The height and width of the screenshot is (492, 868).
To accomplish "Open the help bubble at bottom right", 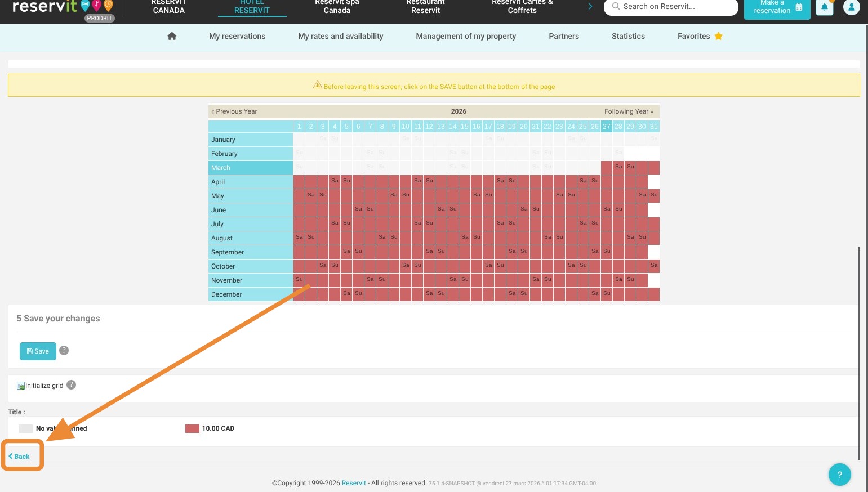I will click(x=839, y=474).
